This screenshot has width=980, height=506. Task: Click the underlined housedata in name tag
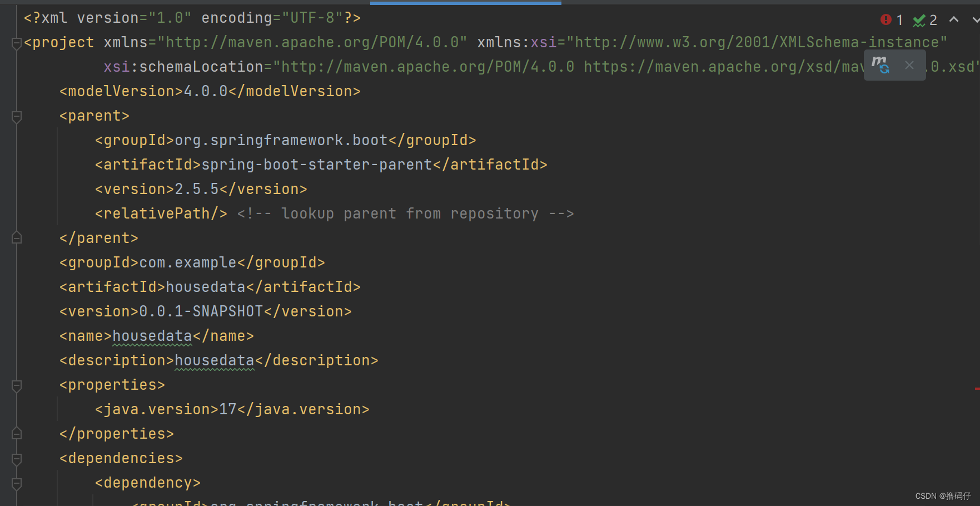tap(152, 336)
